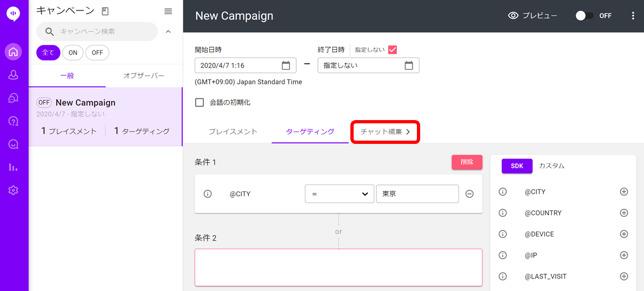This screenshot has height=291, width=644.
Task: Remove @CITY condition with minus icon
Action: point(469,194)
